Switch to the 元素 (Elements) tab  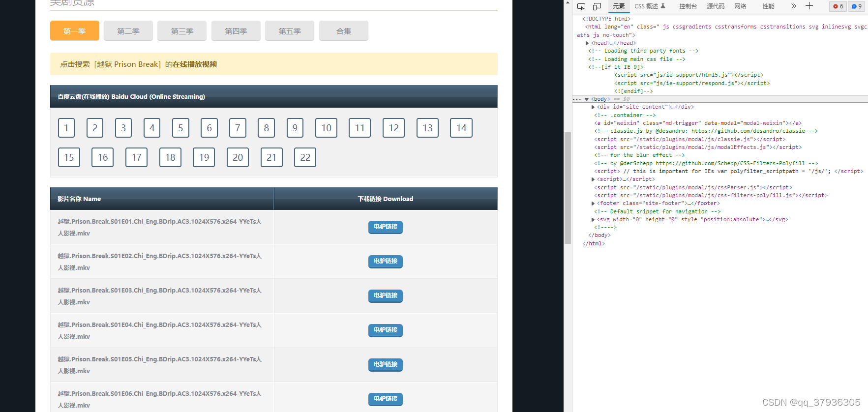pos(619,6)
